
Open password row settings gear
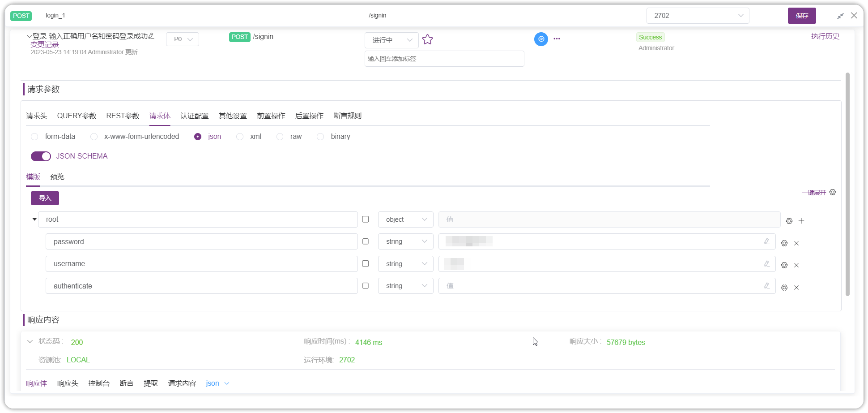[x=784, y=243]
